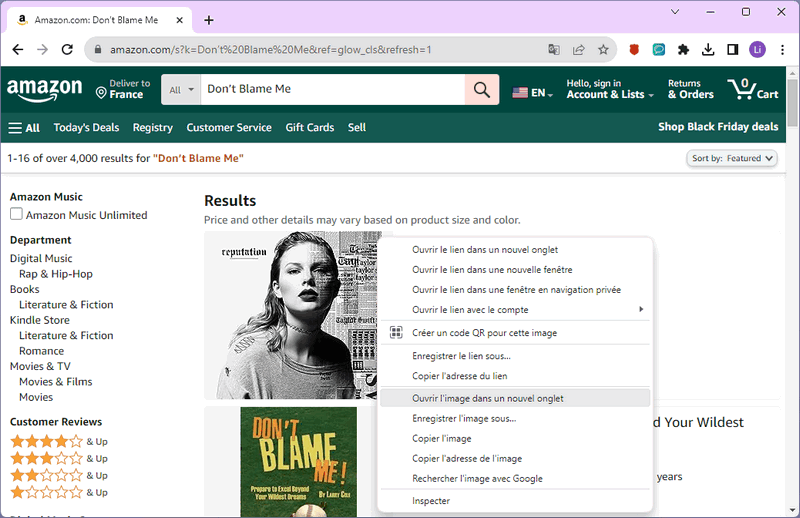800x518 pixels.
Task: Click the Amazon logo
Action: (44, 89)
